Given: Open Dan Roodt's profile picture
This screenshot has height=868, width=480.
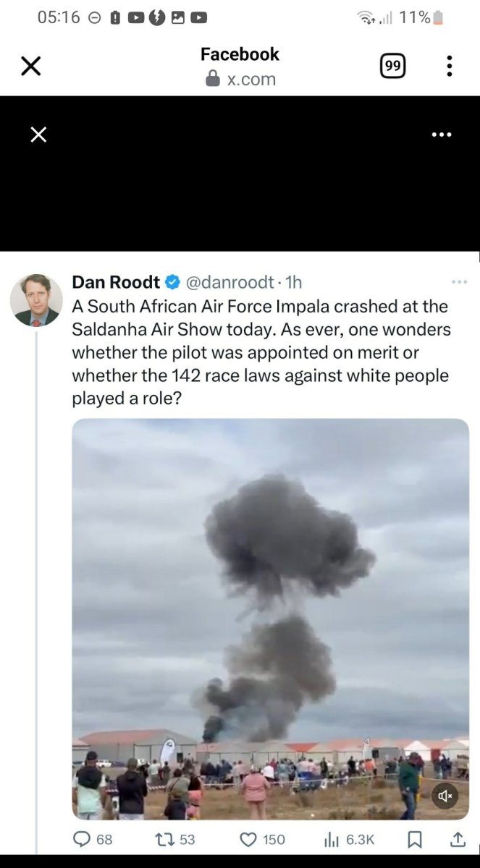Looking at the screenshot, I should [36, 299].
